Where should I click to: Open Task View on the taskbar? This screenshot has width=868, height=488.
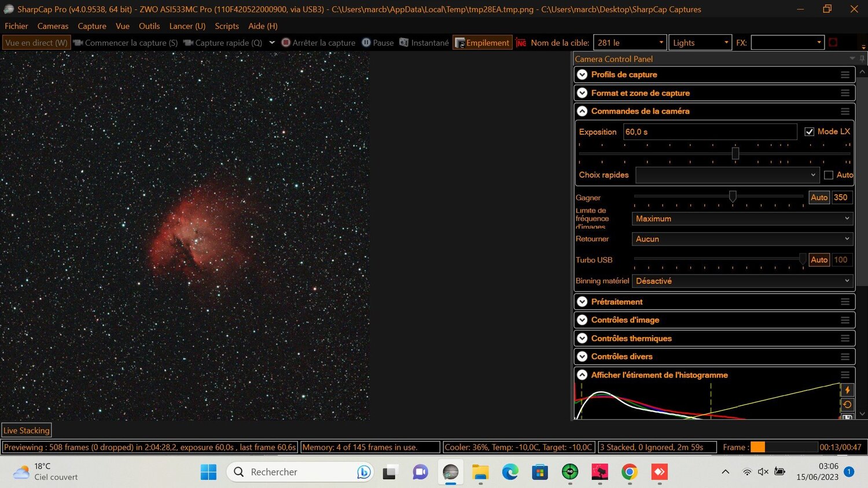click(389, 472)
